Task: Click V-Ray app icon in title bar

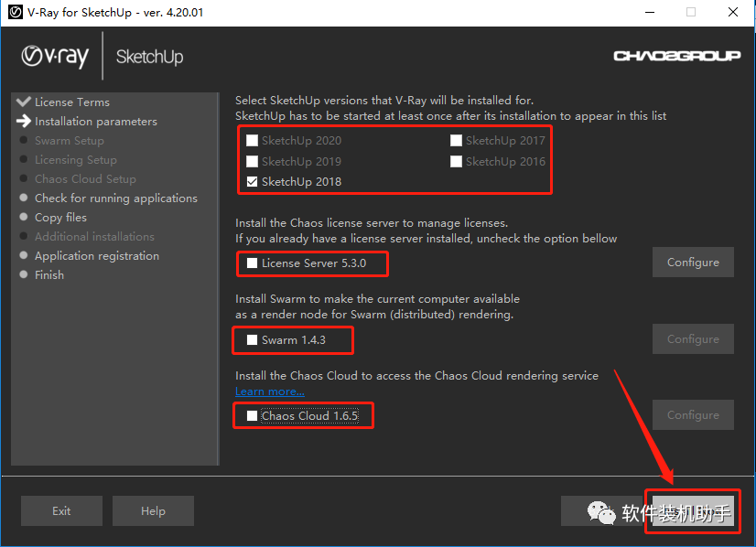Action: coord(15,12)
